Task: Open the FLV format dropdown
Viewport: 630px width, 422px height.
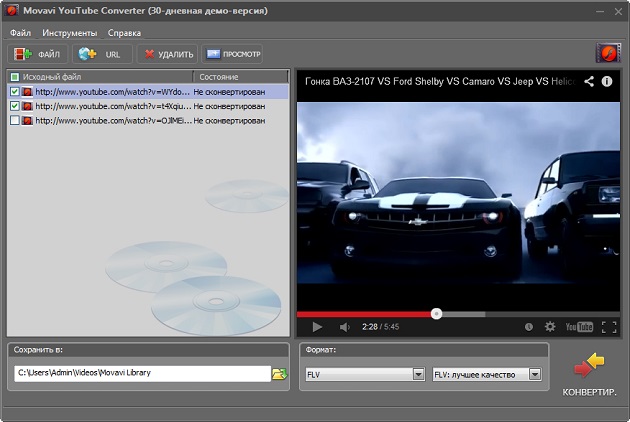Action: pyautogui.click(x=365, y=375)
